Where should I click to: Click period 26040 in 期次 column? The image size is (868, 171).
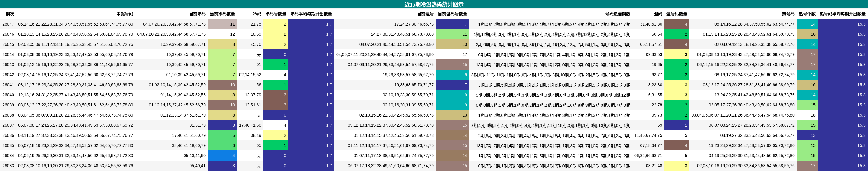pos(8,95)
